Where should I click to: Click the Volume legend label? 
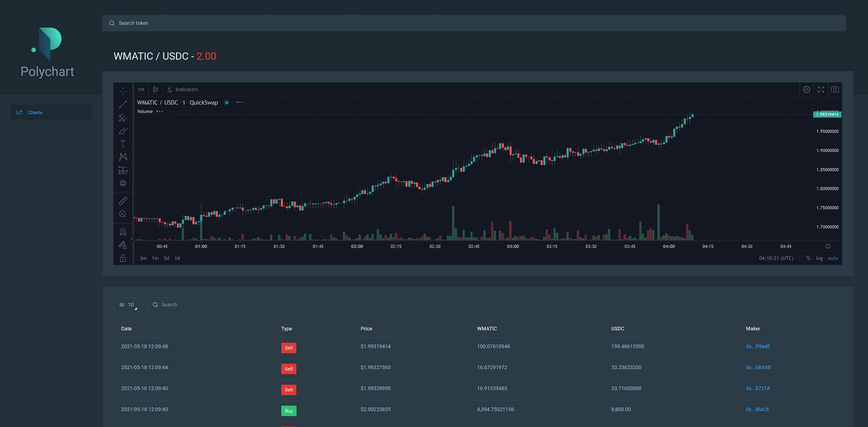(x=145, y=111)
